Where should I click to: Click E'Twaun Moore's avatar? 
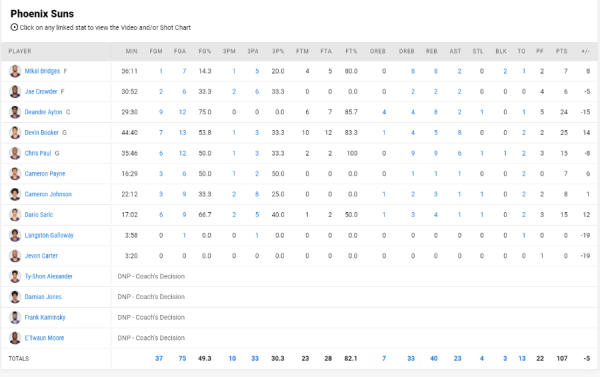click(x=15, y=338)
